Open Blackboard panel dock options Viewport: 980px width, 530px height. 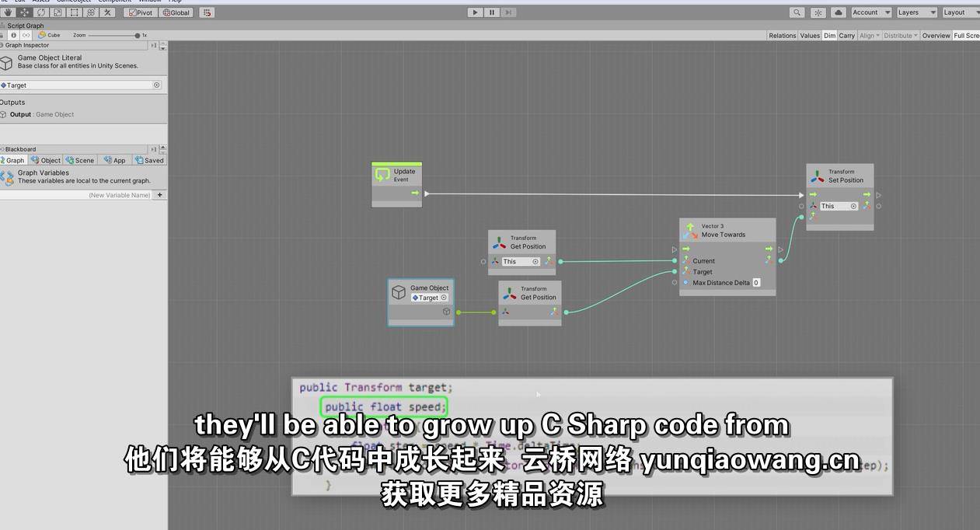(154, 149)
